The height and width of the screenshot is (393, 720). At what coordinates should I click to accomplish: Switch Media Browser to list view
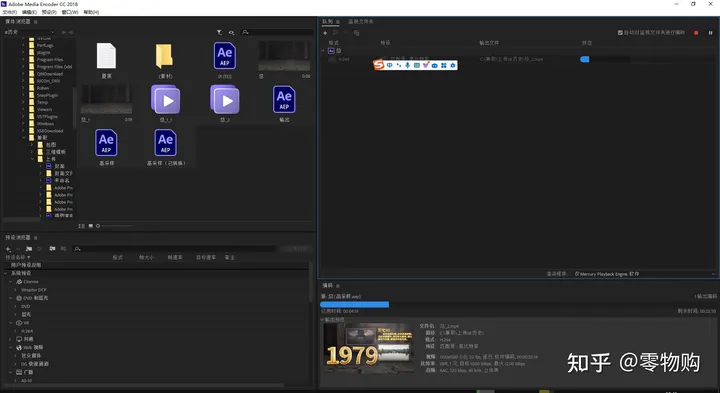click(82, 226)
